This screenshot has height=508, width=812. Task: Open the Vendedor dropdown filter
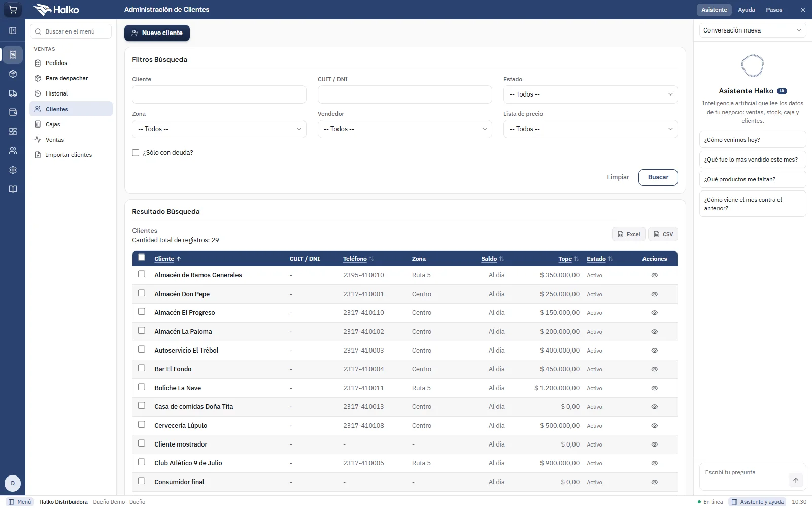pos(404,129)
